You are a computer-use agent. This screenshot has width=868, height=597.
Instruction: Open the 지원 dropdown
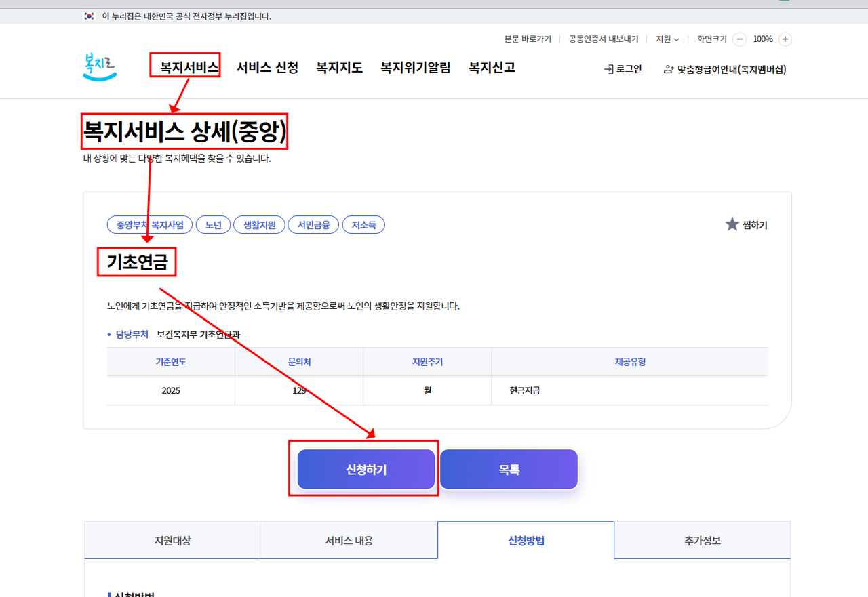667,39
